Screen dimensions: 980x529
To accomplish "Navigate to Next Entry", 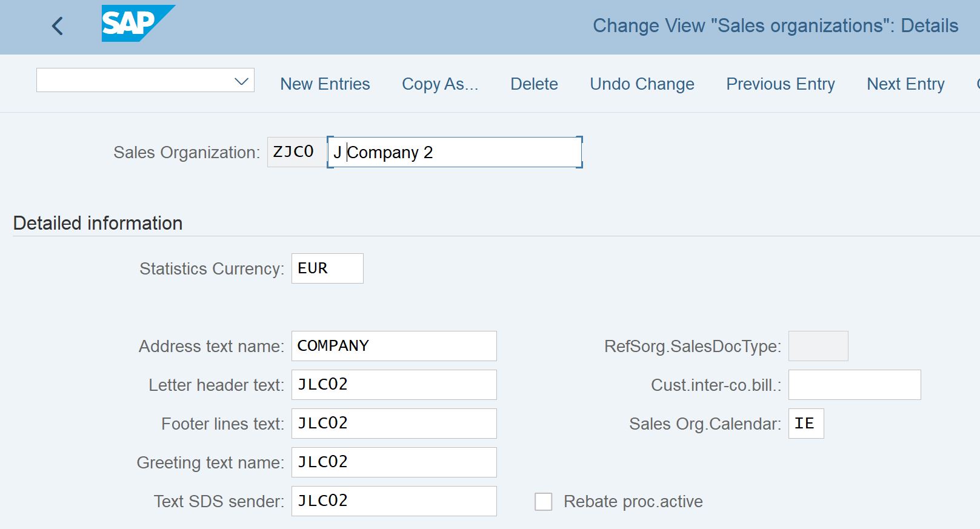I will click(905, 84).
